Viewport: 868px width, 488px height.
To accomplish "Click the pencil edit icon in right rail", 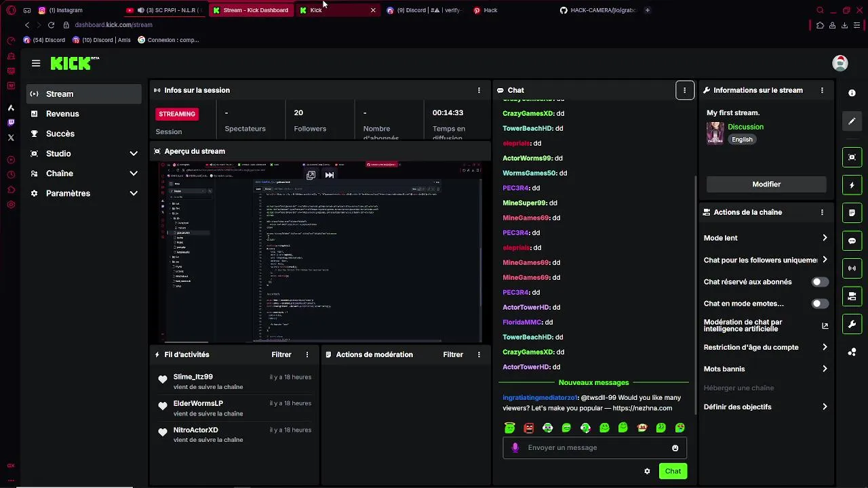I will click(852, 121).
